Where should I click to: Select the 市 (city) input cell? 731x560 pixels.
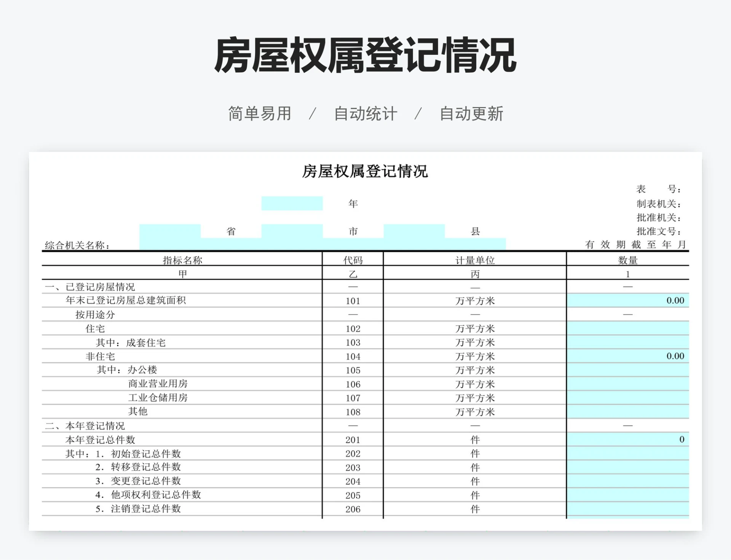[292, 230]
